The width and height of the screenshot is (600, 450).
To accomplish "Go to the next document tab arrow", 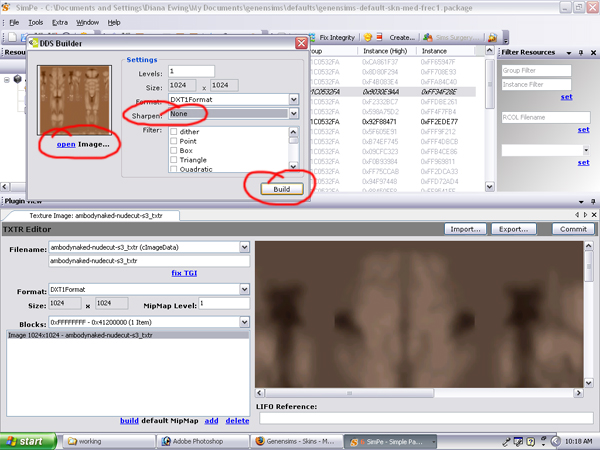I will pyautogui.click(x=585, y=215).
